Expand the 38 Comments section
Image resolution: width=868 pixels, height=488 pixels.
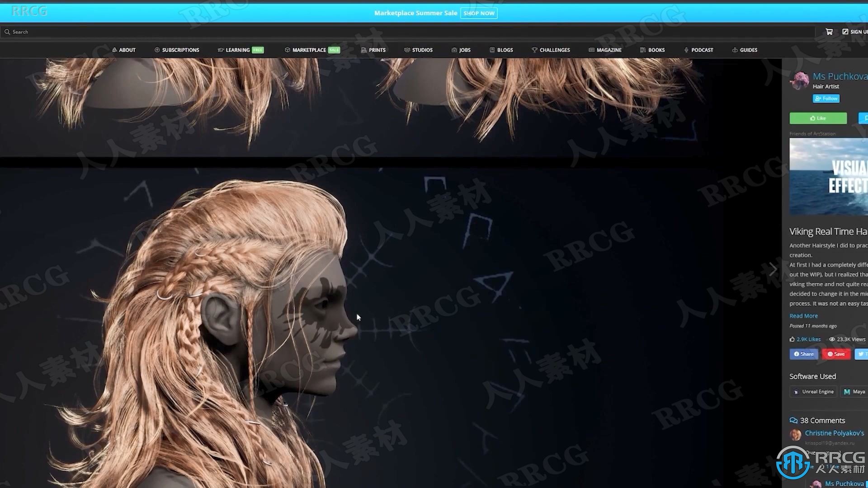coord(823,420)
